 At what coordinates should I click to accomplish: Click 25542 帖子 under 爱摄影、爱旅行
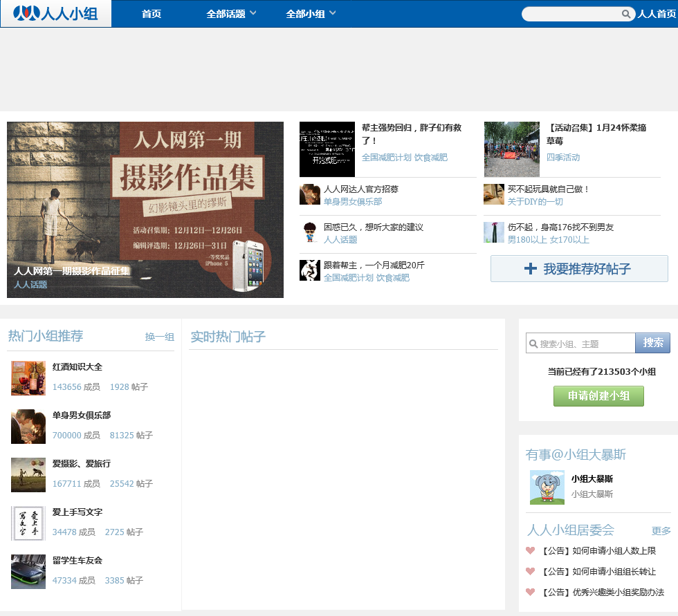pyautogui.click(x=131, y=483)
